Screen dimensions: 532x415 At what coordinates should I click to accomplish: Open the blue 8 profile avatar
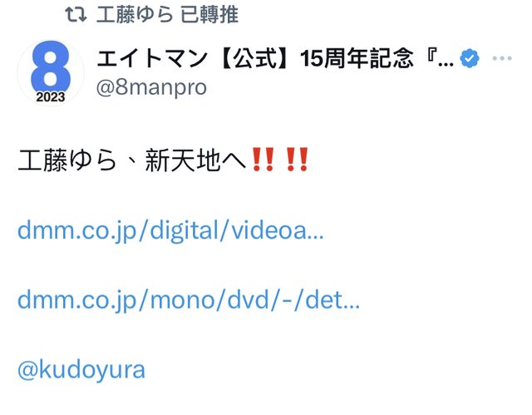tap(51, 72)
